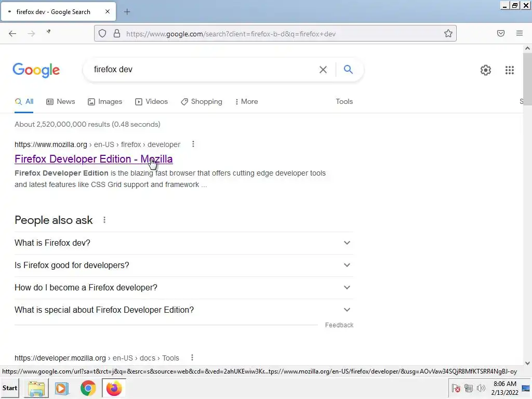Click the Start button
The height and width of the screenshot is (399, 532).
pyautogui.click(x=10, y=388)
